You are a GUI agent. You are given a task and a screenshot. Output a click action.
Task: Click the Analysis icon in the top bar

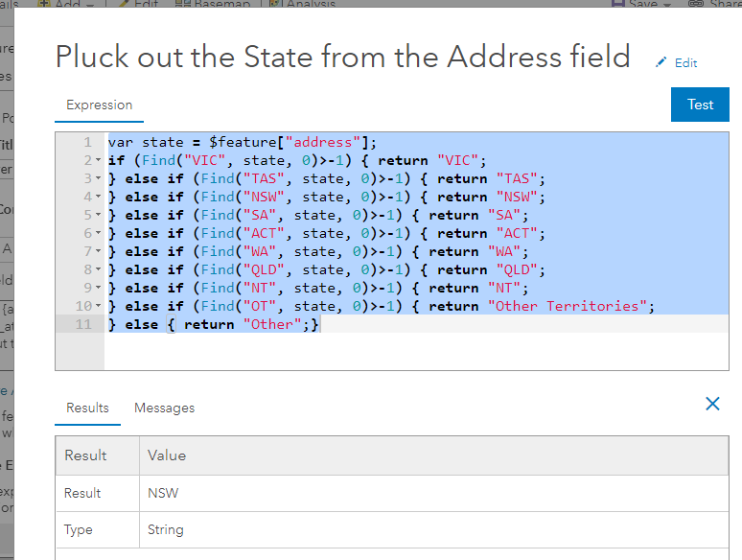pyautogui.click(x=273, y=4)
